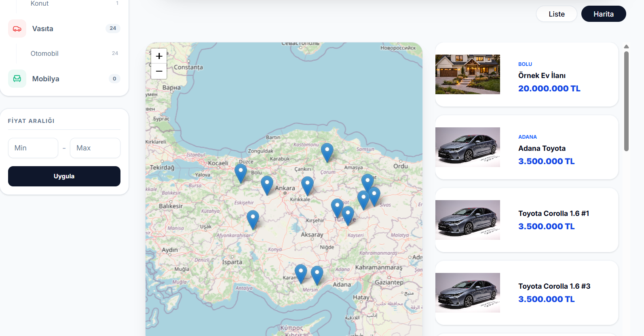Image resolution: width=644 pixels, height=336 pixels.
Task: Click the green Mobilya armchair icon
Action: coord(17,79)
